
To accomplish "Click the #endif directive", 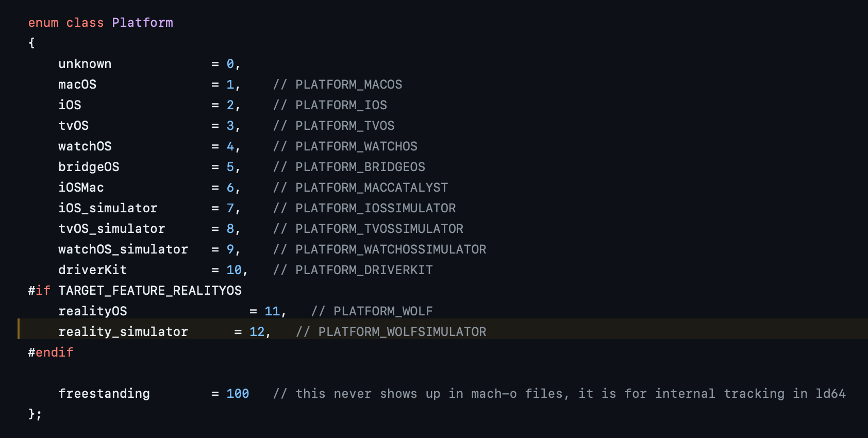I will (x=51, y=352).
